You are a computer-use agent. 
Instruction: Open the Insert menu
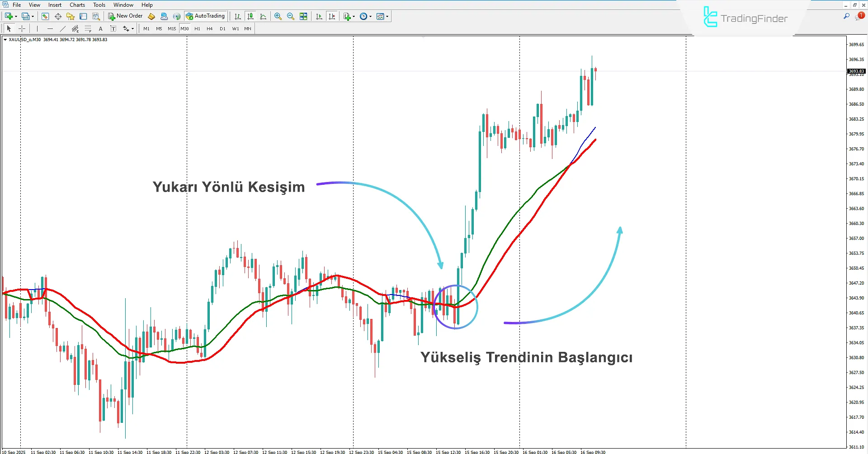coord(54,5)
